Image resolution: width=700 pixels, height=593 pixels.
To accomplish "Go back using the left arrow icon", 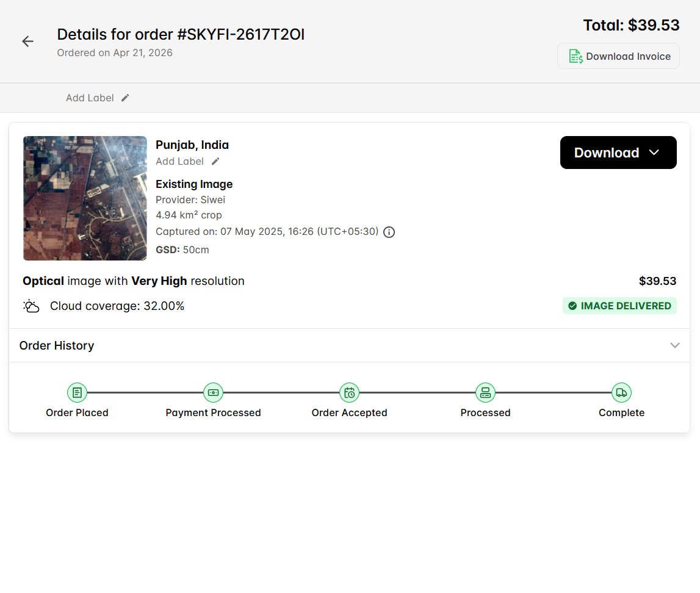I will tap(27, 41).
